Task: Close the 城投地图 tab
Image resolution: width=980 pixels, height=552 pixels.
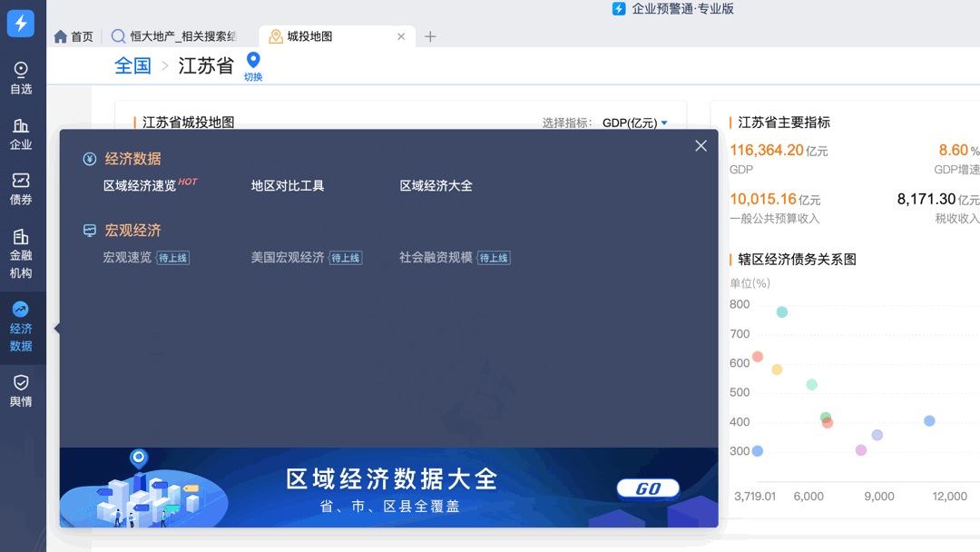Action: tap(401, 36)
